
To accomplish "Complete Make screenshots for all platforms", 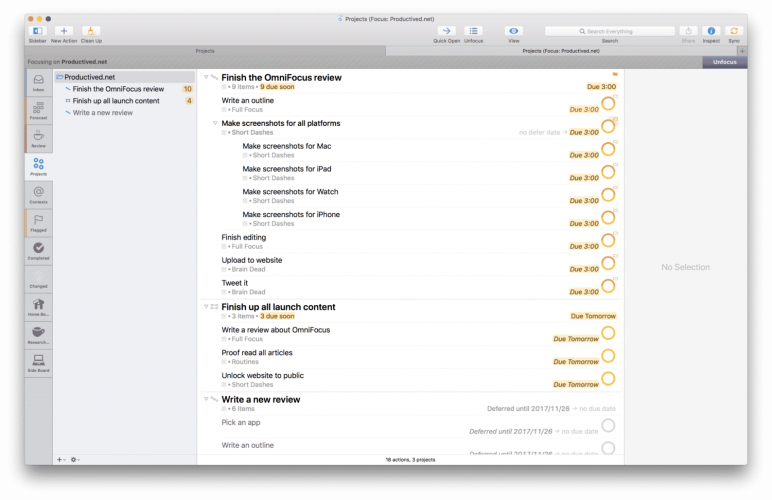I will coord(608,126).
